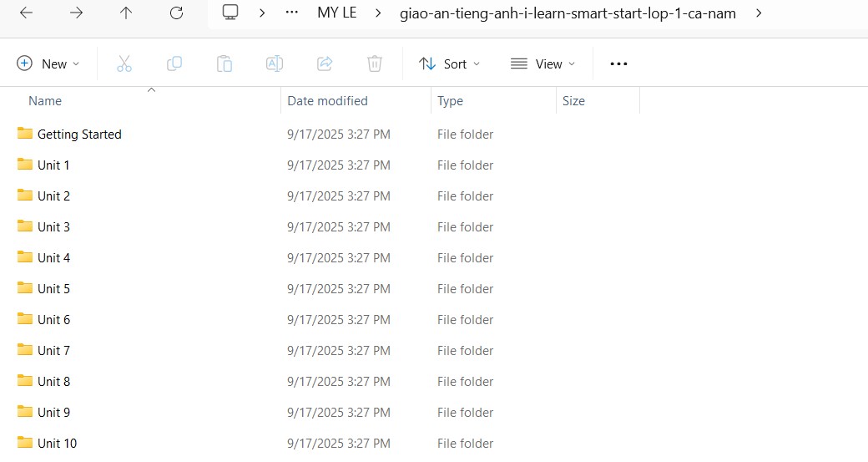Click the Cut scissors icon

pos(124,63)
